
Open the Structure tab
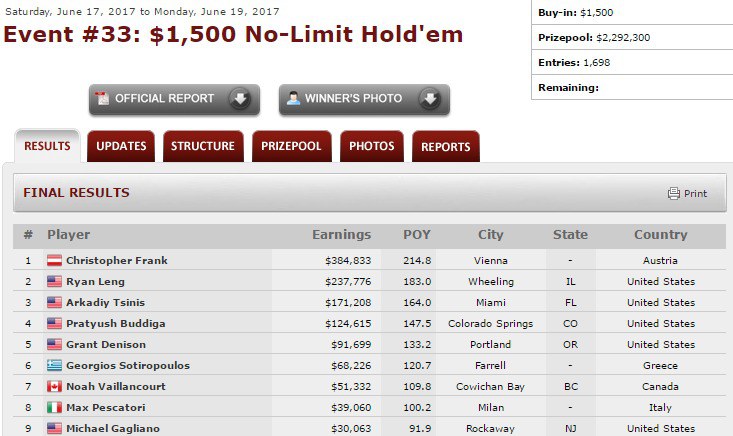[203, 147]
